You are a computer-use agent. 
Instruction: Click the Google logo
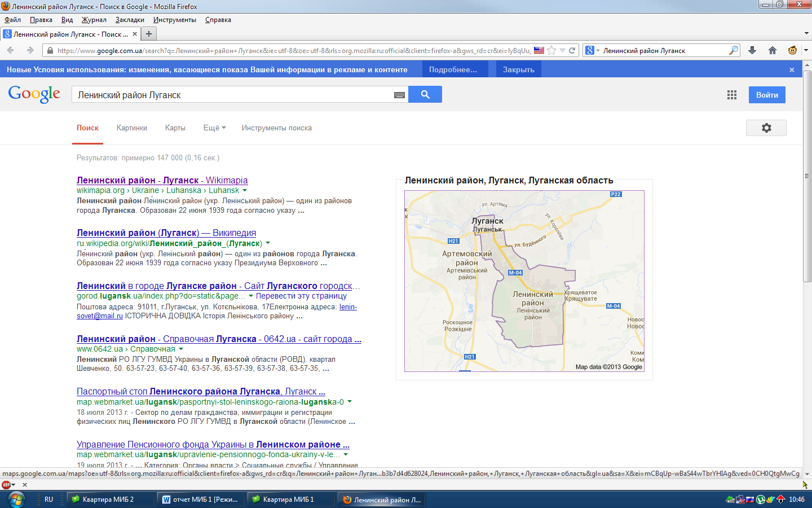(34, 94)
